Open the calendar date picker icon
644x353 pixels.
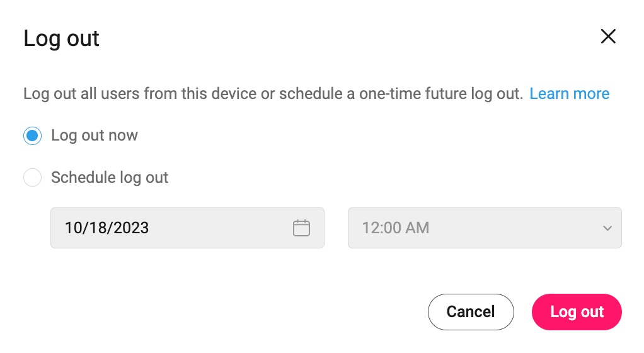pos(302,228)
